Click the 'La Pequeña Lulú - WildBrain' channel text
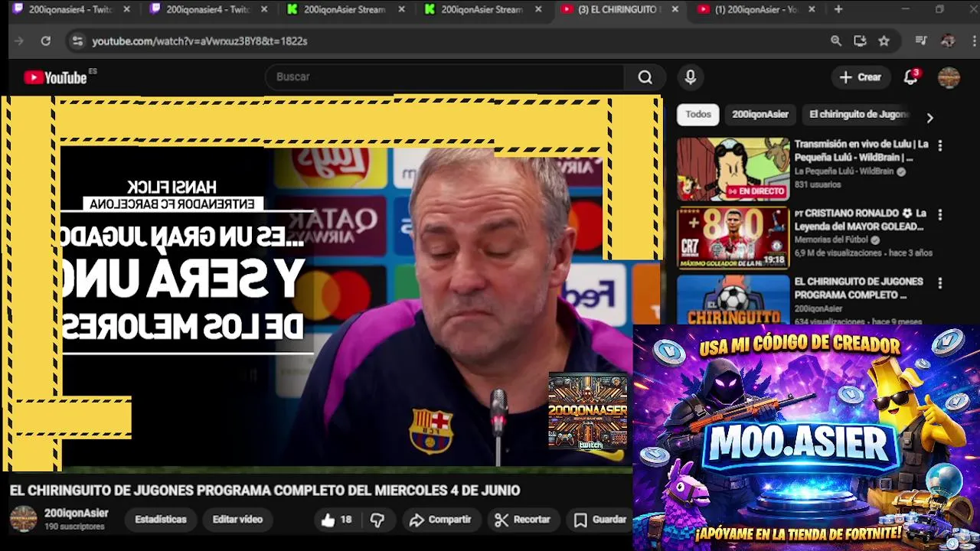This screenshot has height=551, width=980. coord(844,171)
